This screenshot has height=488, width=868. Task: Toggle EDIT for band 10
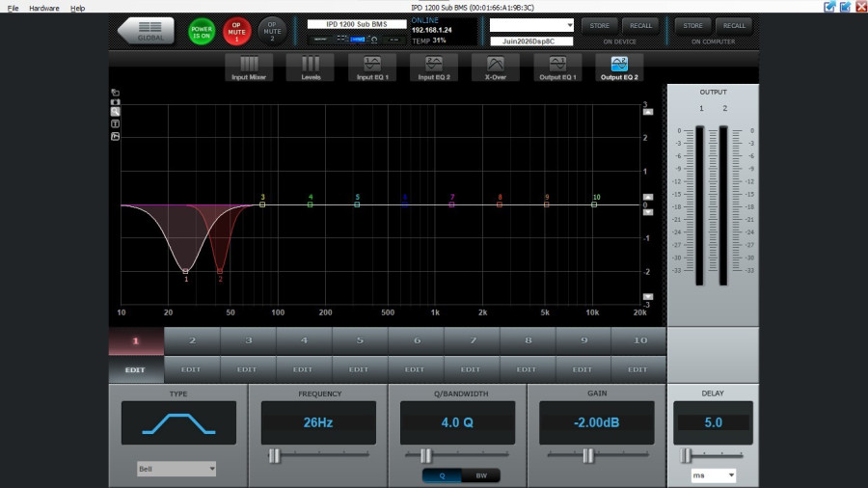coord(637,369)
